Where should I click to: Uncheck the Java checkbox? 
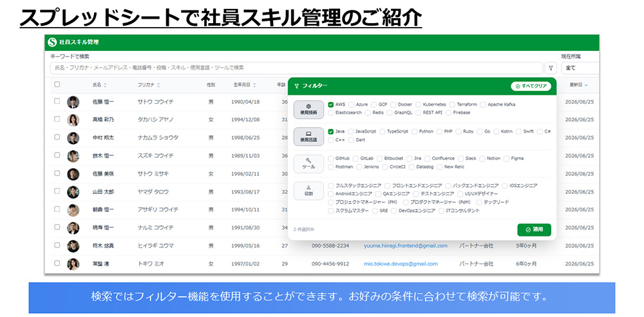330,131
